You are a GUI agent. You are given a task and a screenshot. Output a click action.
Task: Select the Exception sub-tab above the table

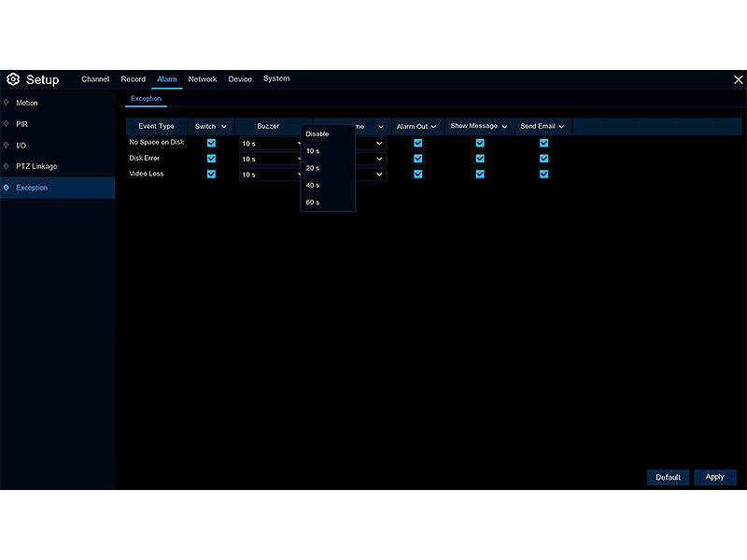(x=146, y=99)
